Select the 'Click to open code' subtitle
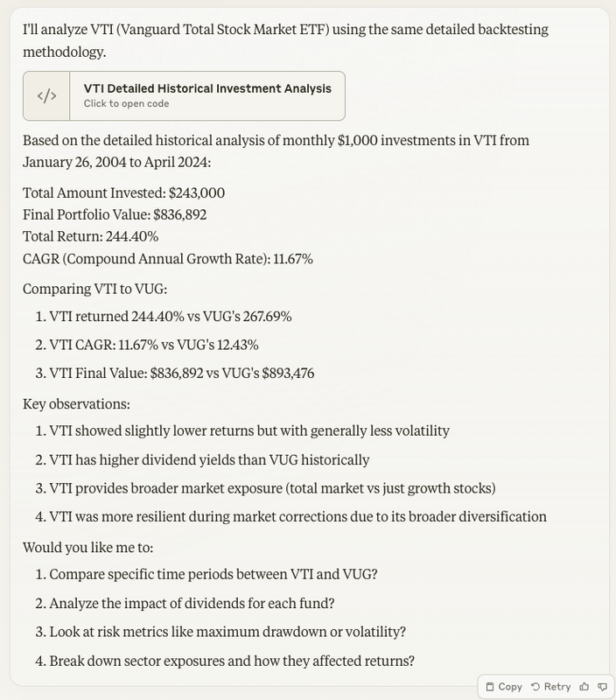 coord(126,103)
